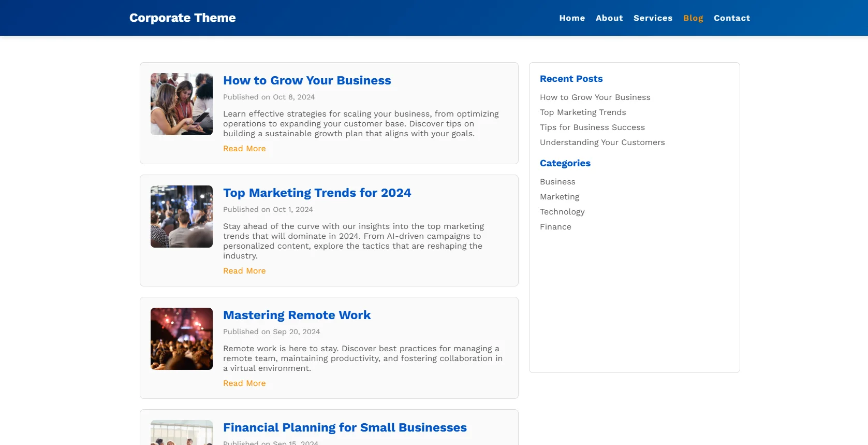Choose the Technology category

[562, 212]
